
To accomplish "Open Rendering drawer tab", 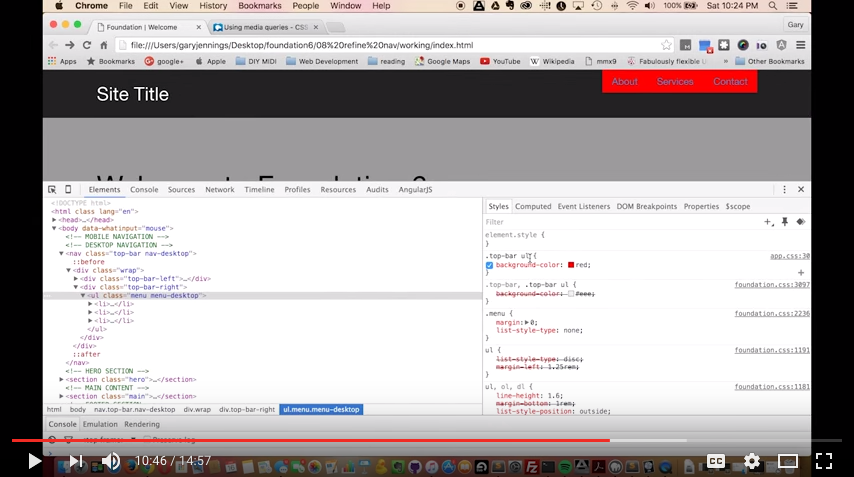I will (x=142, y=424).
